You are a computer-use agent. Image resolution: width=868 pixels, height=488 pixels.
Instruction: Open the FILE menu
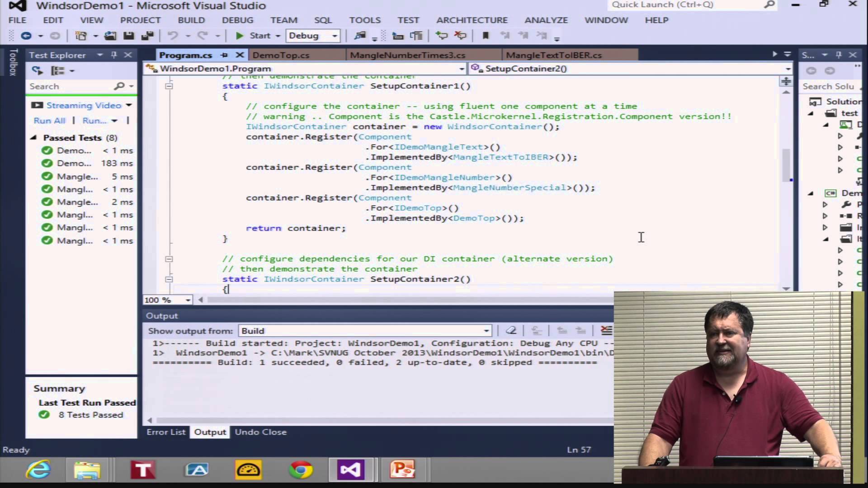pos(17,20)
